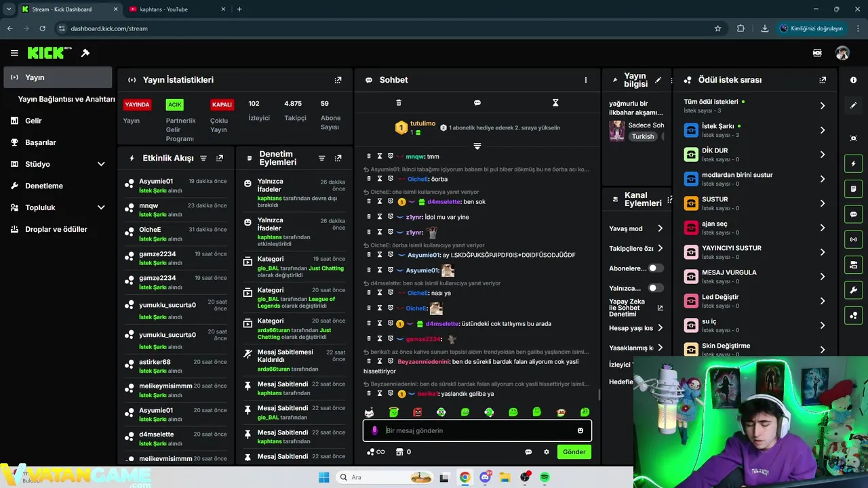Screen dimensions: 868x488
Task: Open Yayın Bağlantısı ve Anahtarı
Action: 66,99
